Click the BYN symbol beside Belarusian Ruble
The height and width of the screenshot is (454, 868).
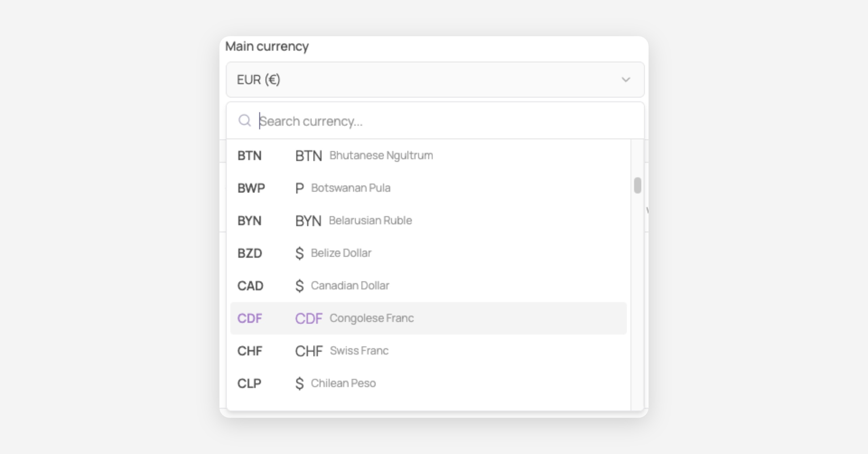(x=308, y=221)
